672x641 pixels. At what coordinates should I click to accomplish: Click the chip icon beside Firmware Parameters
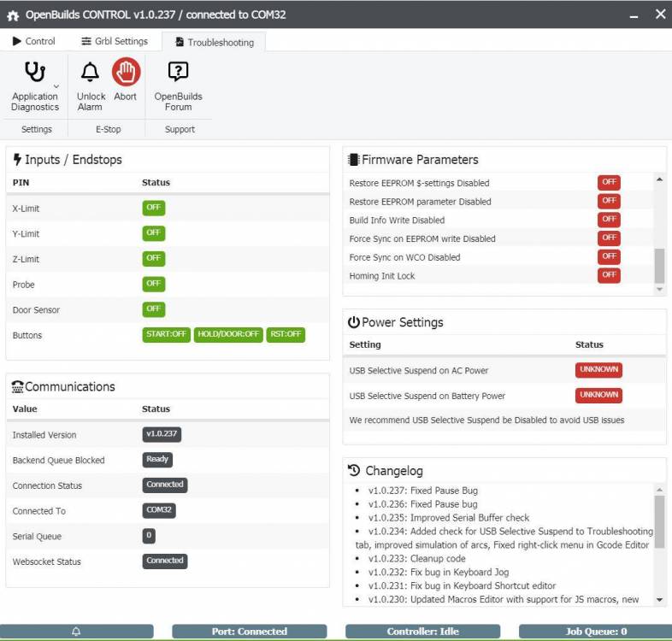tap(354, 160)
